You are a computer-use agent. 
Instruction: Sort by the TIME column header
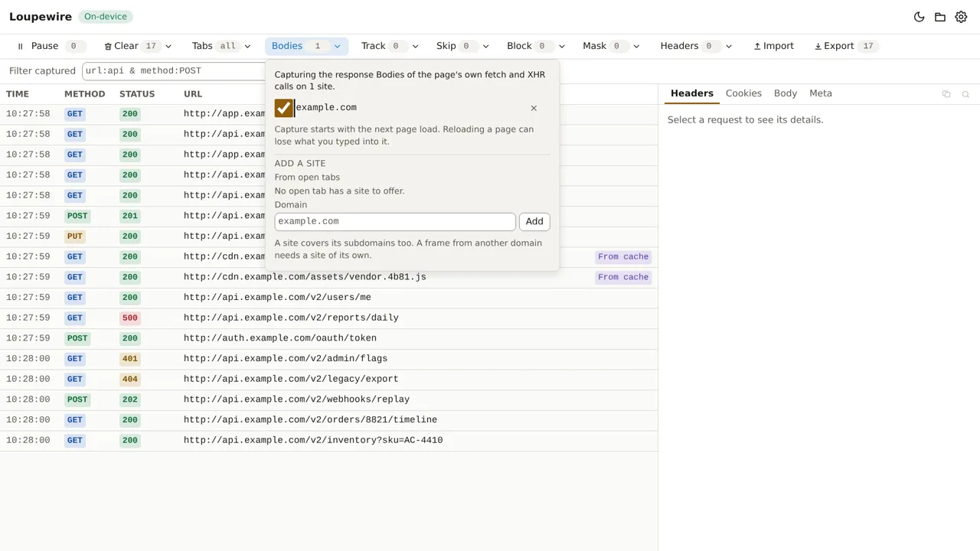(x=18, y=94)
